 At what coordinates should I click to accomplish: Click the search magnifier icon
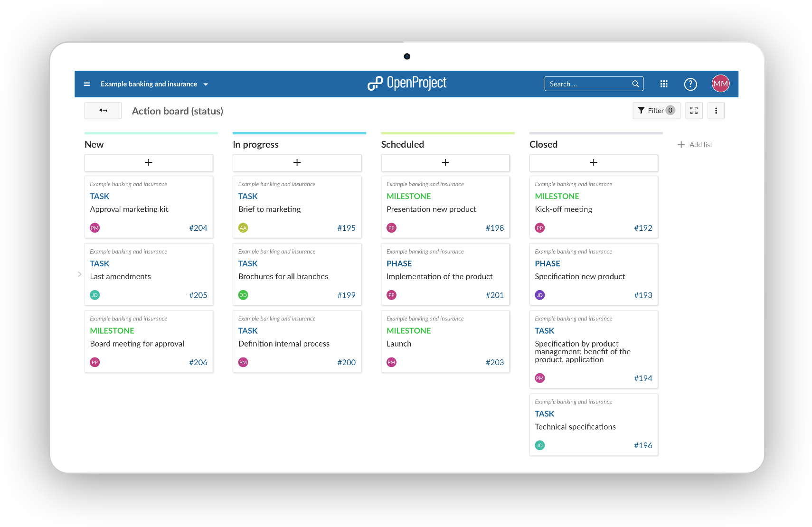coord(635,84)
